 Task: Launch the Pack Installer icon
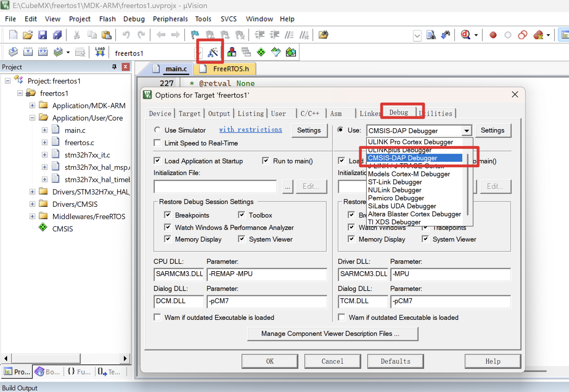point(291,52)
